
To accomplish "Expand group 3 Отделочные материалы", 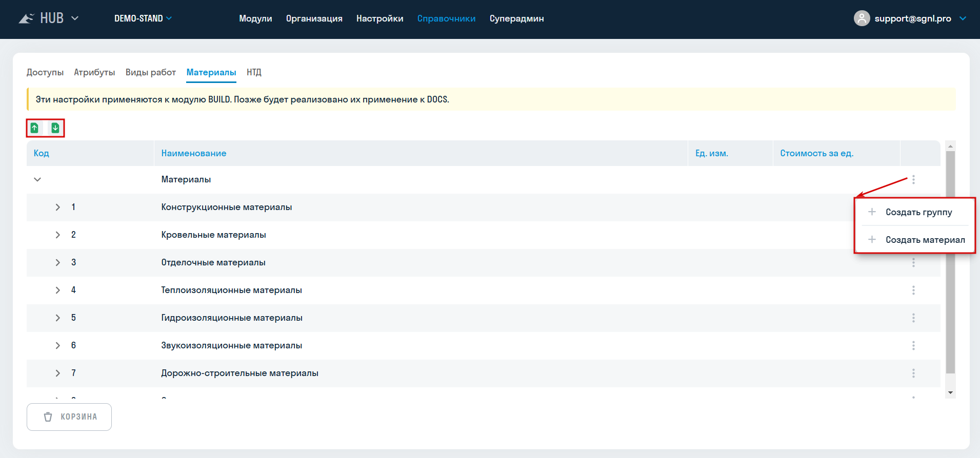I will (58, 263).
